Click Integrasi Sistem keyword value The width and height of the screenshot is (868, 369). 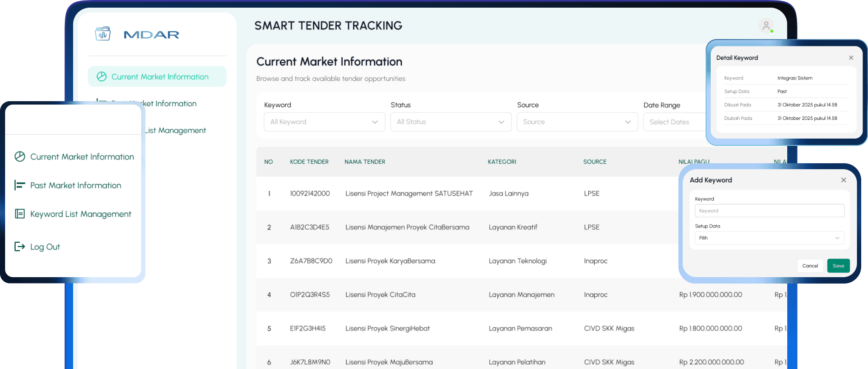click(x=795, y=78)
